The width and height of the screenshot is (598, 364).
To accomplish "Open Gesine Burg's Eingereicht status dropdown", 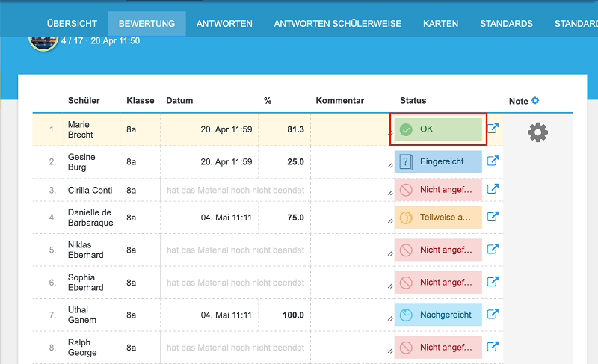I will (439, 161).
